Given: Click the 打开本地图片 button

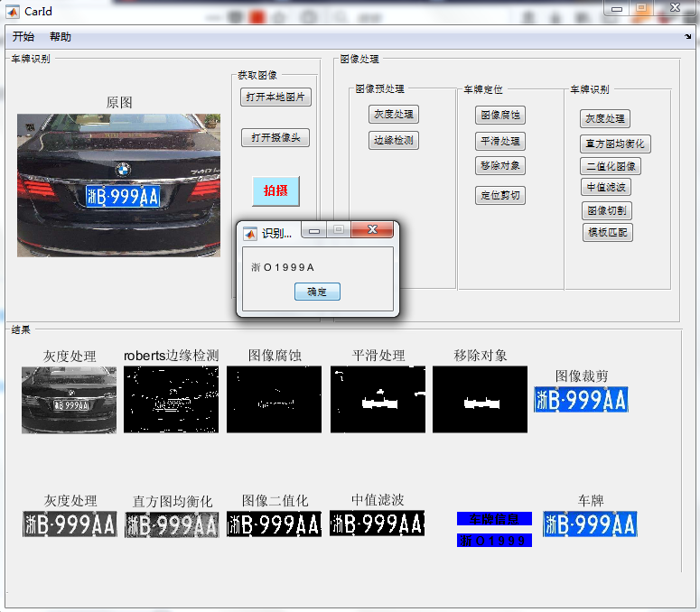Looking at the screenshot, I should [x=275, y=97].
